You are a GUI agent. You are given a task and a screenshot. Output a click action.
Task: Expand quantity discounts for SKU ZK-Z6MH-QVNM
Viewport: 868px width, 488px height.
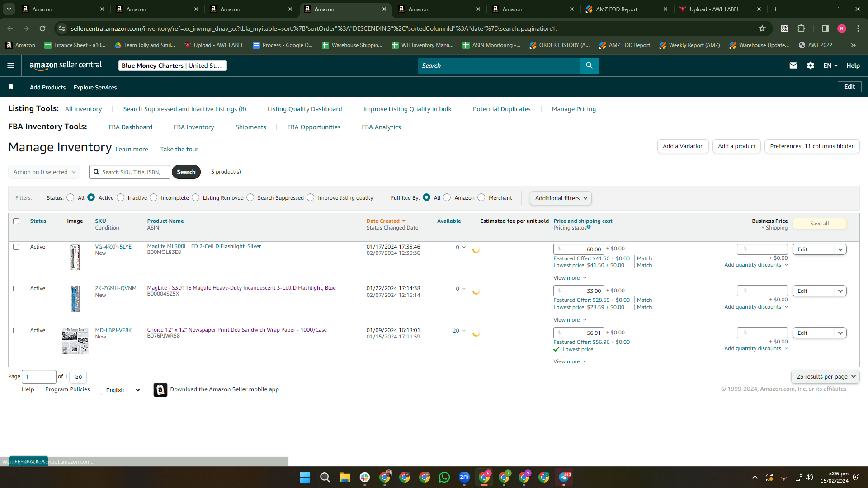pyautogui.click(x=756, y=307)
